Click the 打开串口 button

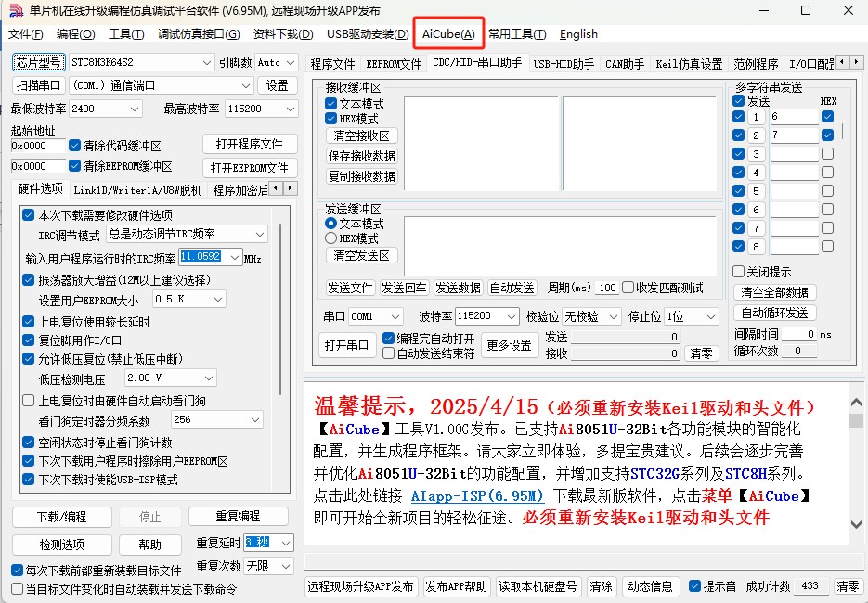tap(346, 345)
